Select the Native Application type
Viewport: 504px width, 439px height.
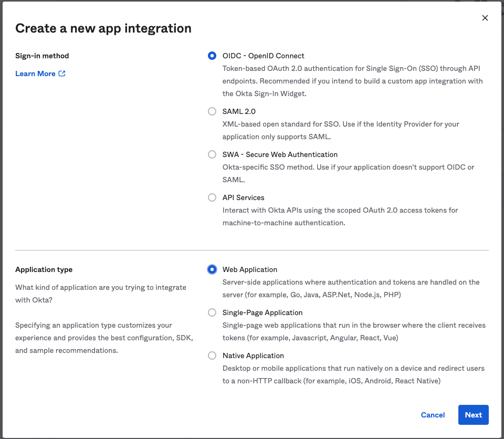[212, 356]
